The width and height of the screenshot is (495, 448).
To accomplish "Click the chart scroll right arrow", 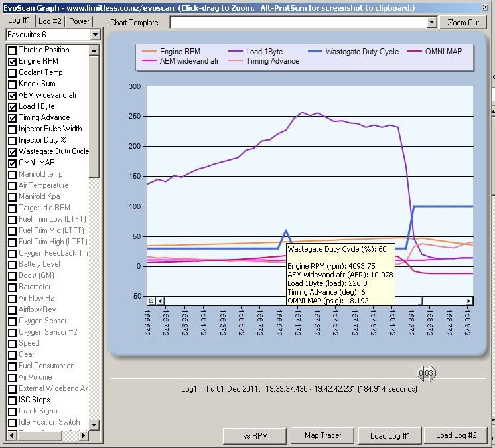I will [x=469, y=301].
